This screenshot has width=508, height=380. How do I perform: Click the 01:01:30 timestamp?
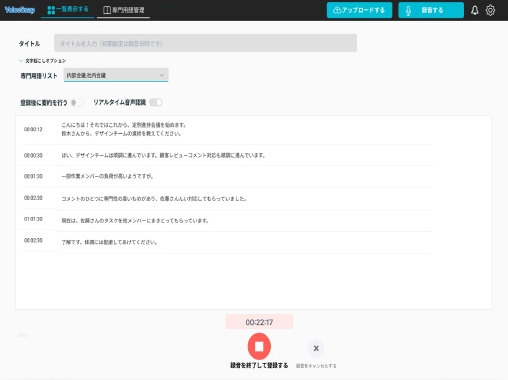33,219
